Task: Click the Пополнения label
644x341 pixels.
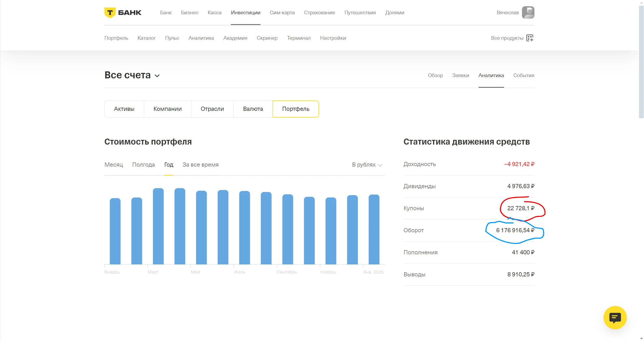Action: click(420, 253)
